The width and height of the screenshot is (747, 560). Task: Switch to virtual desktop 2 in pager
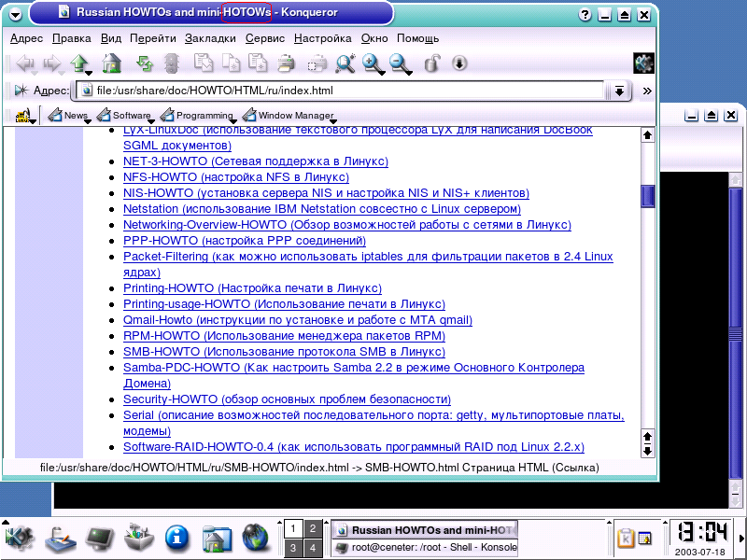coord(313,528)
